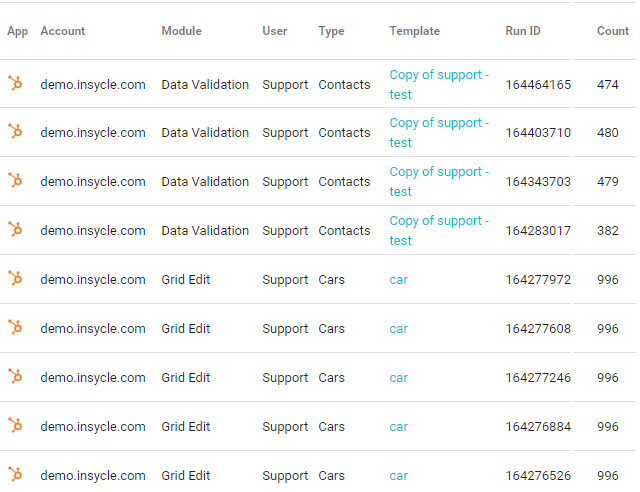Click HubSpot icon in run 164277246 row
The width and height of the screenshot is (640, 492).
point(15,376)
